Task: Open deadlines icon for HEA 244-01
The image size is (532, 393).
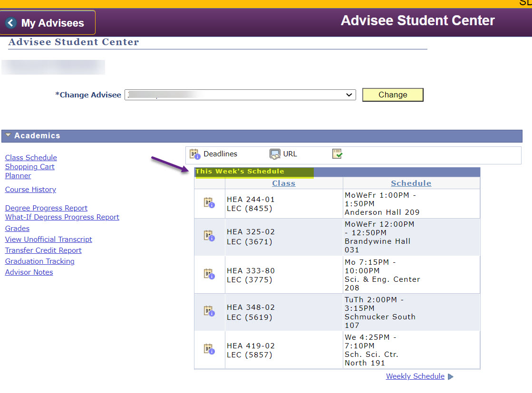Action: pos(209,203)
